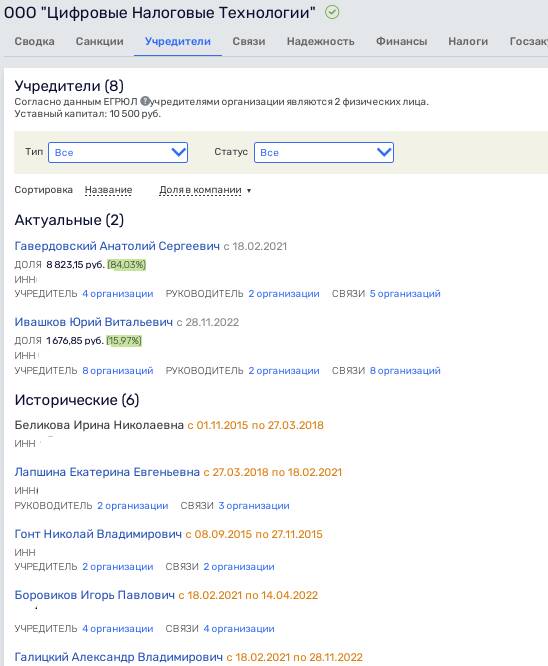Open the Статус dropdown
Screen dimensions: 548x666
coord(324,152)
